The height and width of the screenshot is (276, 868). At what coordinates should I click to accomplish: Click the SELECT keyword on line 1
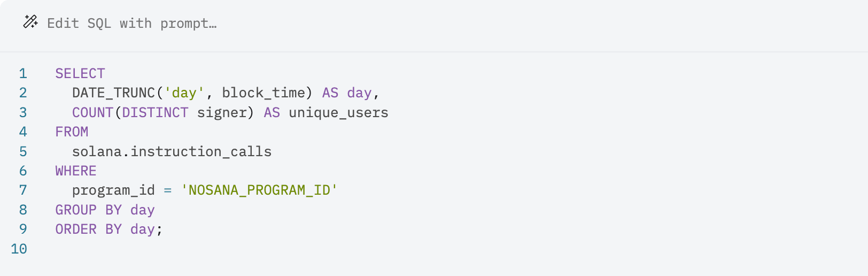click(x=80, y=74)
